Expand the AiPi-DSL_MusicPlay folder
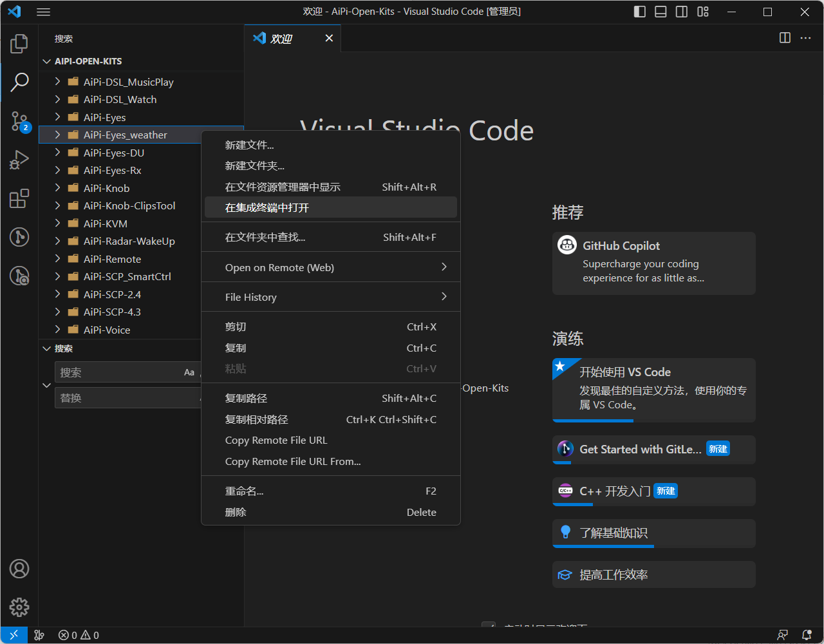The image size is (824, 644). tap(57, 82)
